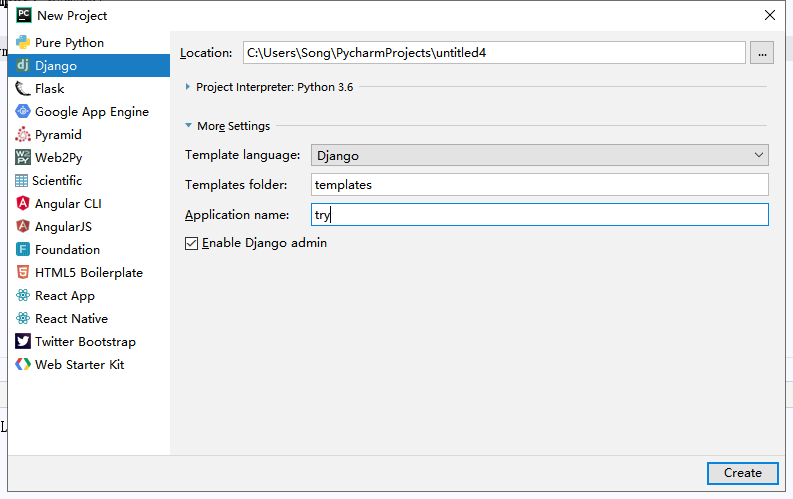This screenshot has height=499, width=793.
Task: Expand Project Interpreter: Python 3.6 section
Action: 188,87
